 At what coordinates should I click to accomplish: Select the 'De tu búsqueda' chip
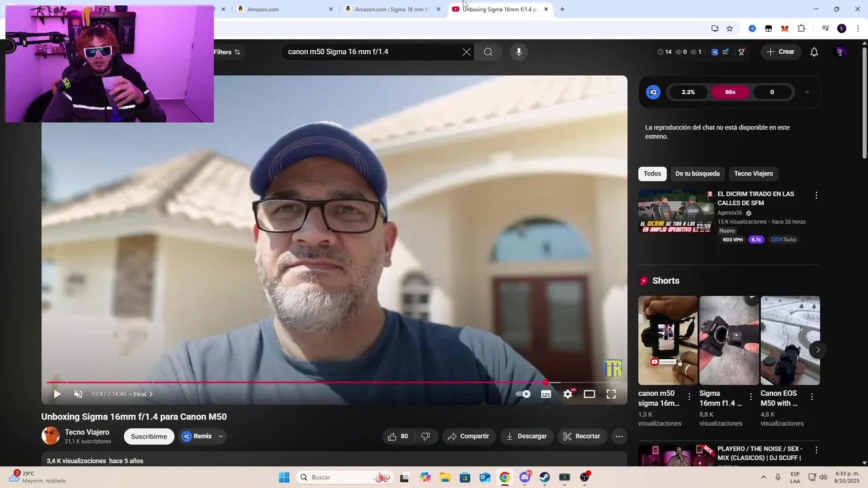pos(697,174)
